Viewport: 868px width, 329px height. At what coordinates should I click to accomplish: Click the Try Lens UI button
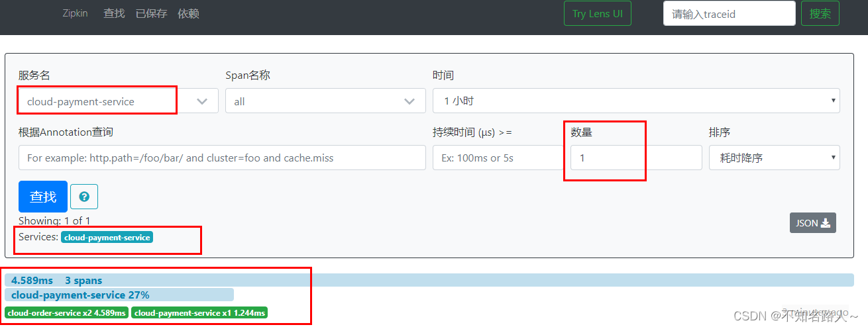click(x=598, y=13)
